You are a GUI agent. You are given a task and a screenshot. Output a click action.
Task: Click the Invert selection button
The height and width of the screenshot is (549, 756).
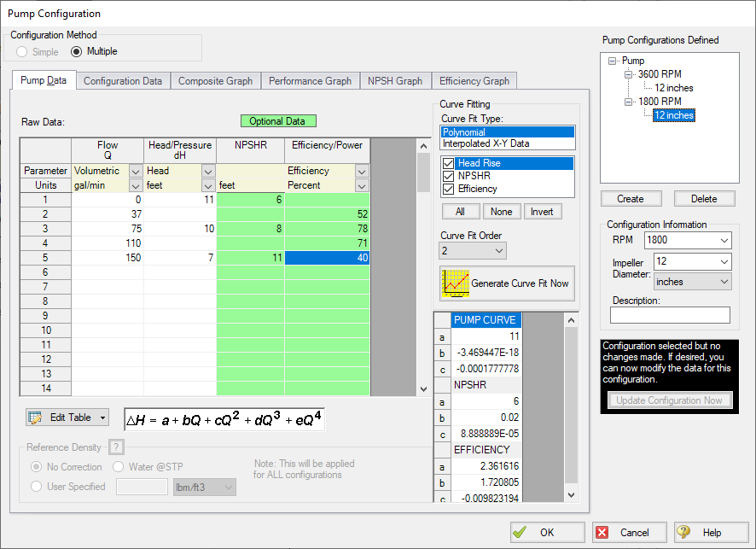pos(542,212)
